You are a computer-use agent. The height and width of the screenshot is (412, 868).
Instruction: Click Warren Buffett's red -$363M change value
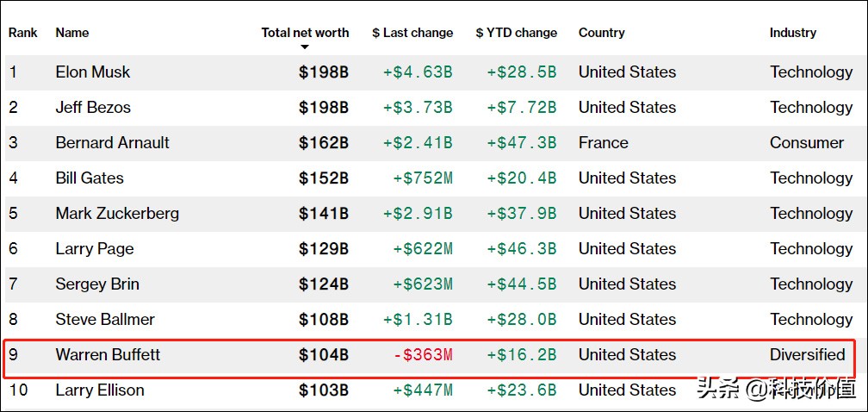tap(423, 355)
